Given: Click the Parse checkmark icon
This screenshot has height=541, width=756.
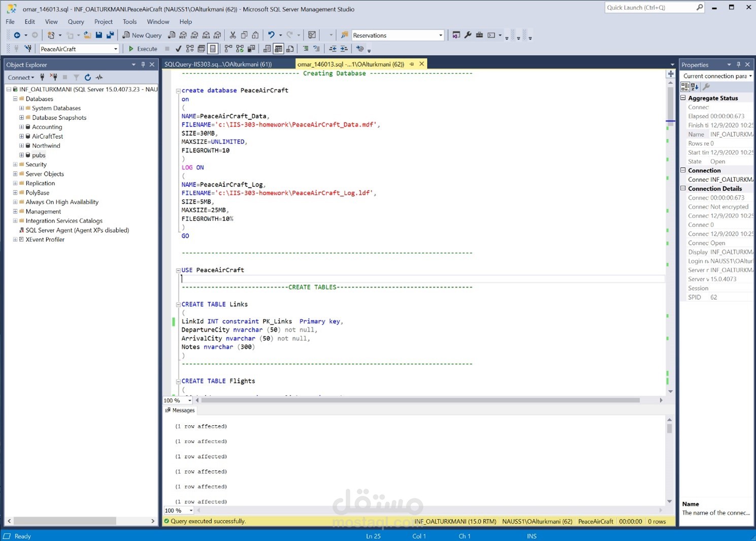Looking at the screenshot, I should pyautogui.click(x=178, y=49).
